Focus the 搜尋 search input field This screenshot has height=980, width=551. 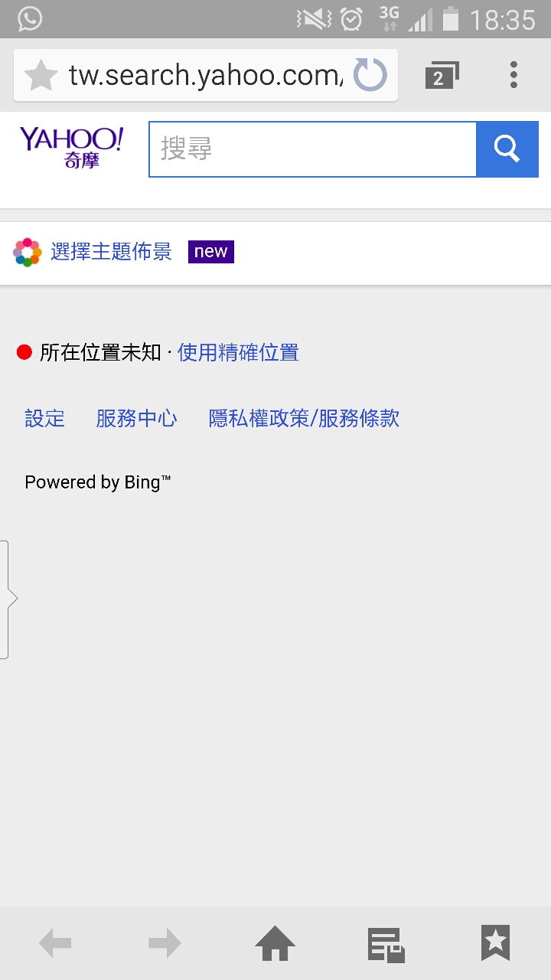pyautogui.click(x=313, y=149)
